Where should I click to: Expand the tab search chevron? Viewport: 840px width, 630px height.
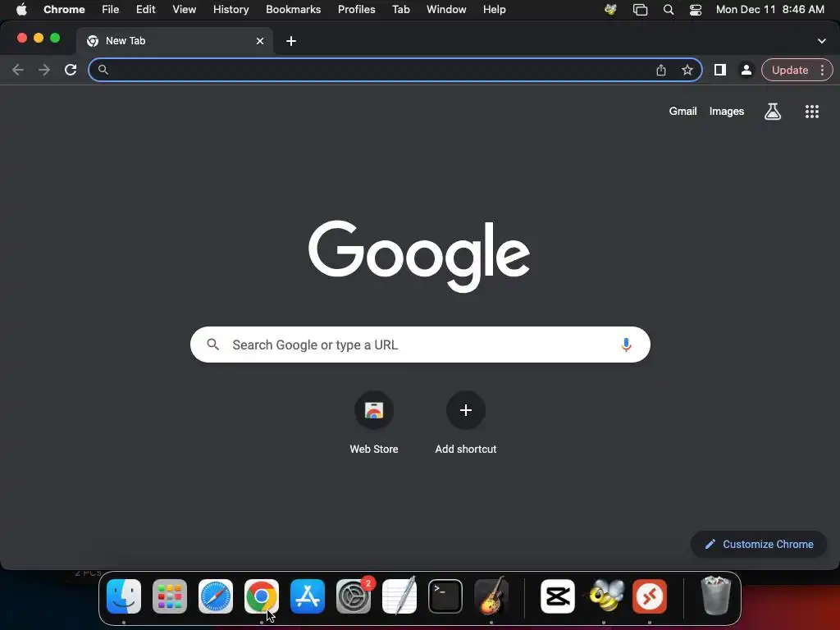point(822,41)
